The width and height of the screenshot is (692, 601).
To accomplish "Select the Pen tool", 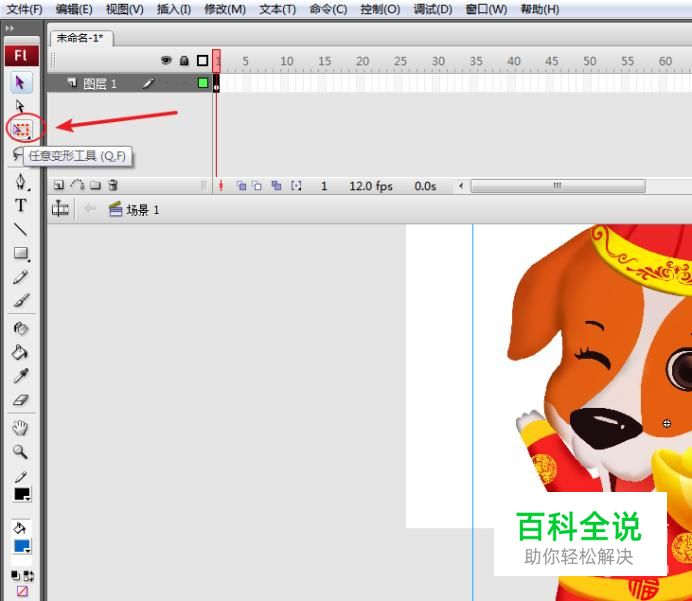I will [21, 182].
